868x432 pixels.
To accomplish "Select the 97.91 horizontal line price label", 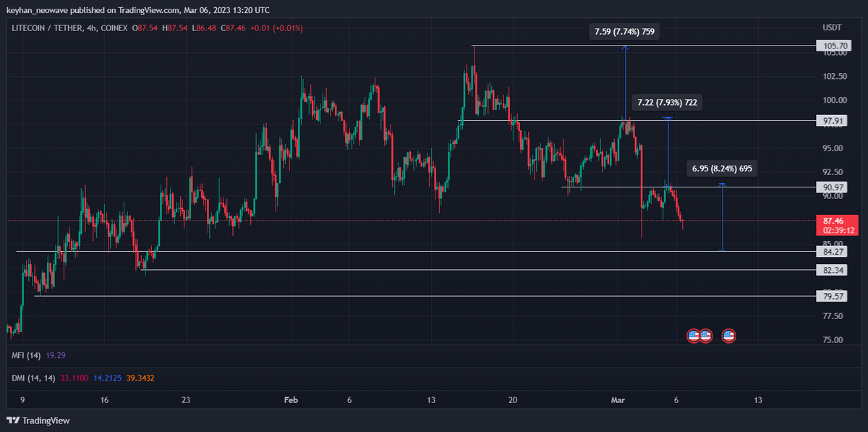I will 829,121.
